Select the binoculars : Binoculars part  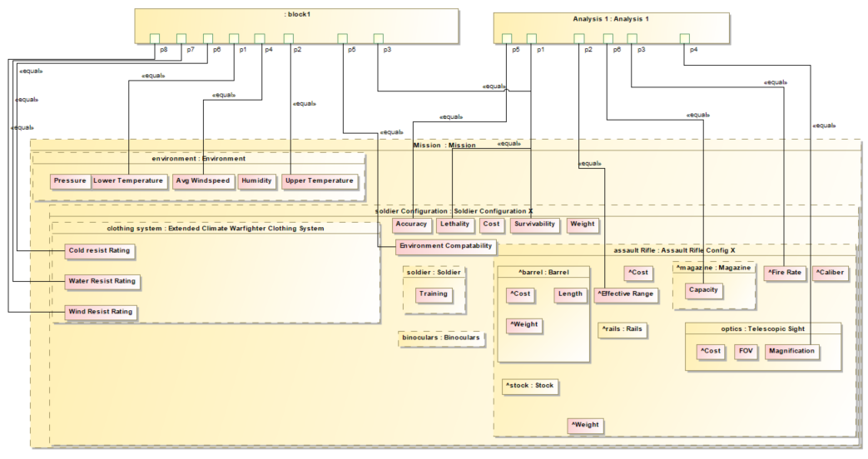coord(441,338)
